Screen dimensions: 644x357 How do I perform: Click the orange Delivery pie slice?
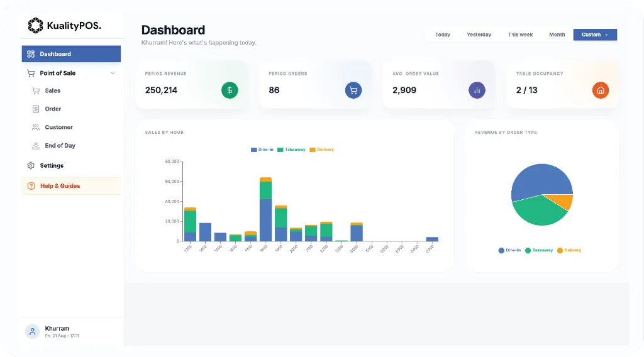point(564,201)
